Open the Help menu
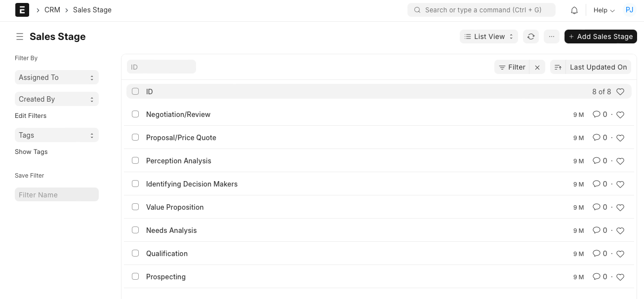644x299 pixels. coord(604,10)
